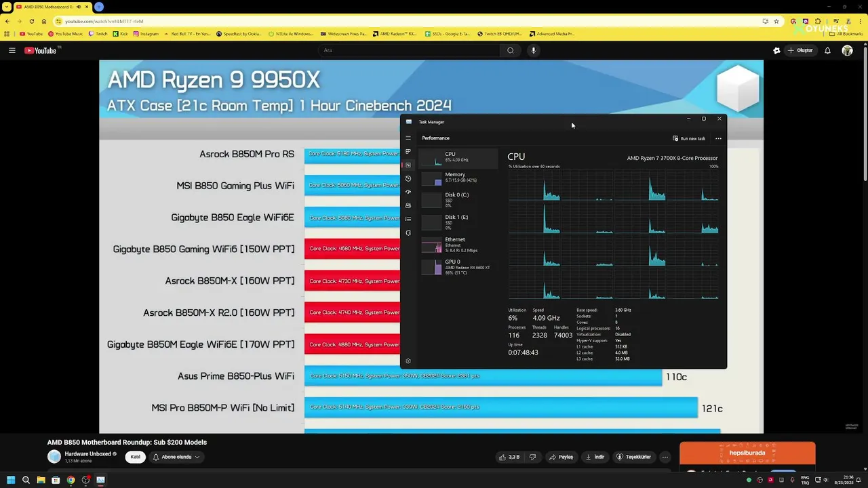This screenshot has height=488, width=868.
Task: Click the YouTube settings-star icon near Oluştur
Action: point(776,50)
